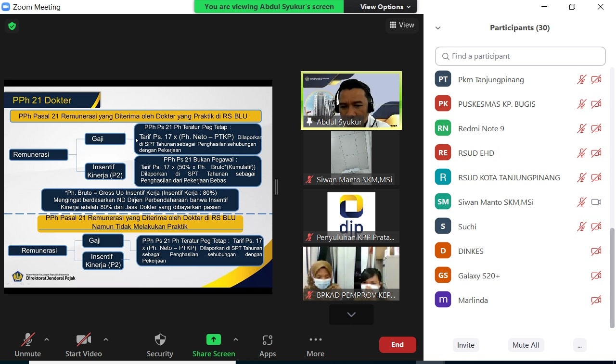The width and height of the screenshot is (616, 364).
Task: Unmute the microphone
Action: (x=27, y=340)
